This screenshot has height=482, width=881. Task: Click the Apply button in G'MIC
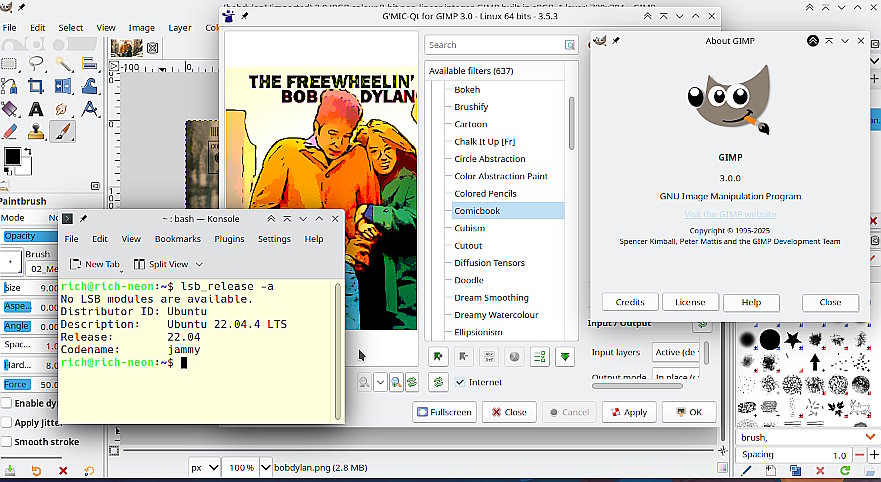(628, 412)
